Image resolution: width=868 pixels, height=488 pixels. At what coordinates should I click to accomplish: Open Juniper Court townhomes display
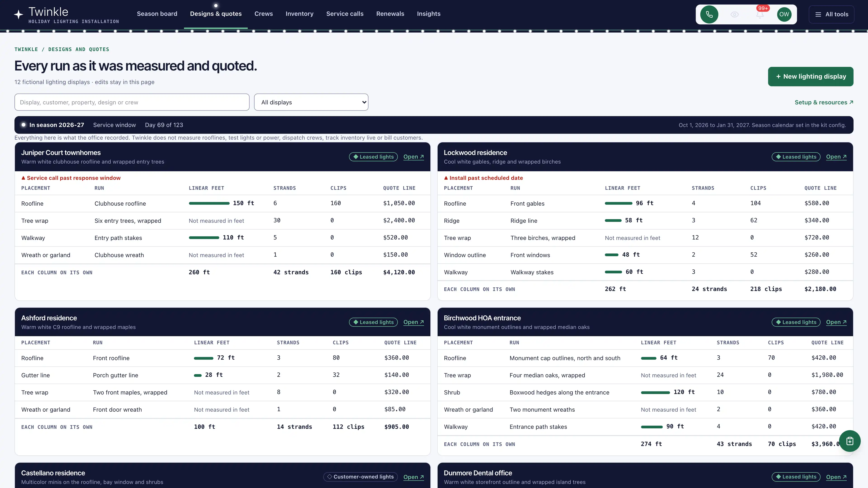click(413, 157)
